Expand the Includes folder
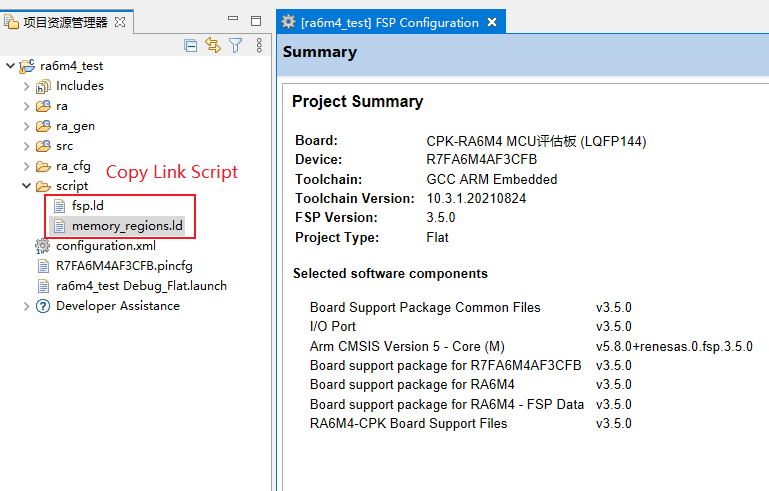This screenshot has width=769, height=491. (26, 86)
